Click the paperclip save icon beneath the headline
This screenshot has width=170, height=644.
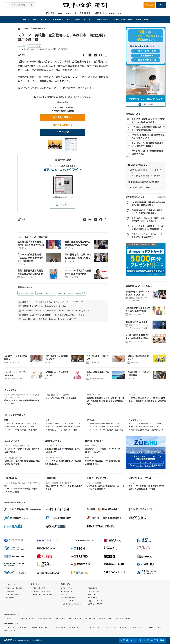click(19, 55)
